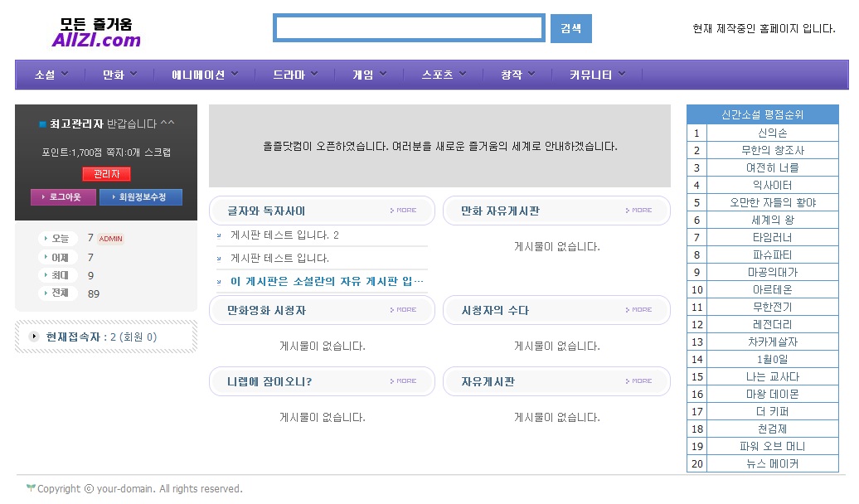Focus the search input field at top

pyautogui.click(x=409, y=28)
